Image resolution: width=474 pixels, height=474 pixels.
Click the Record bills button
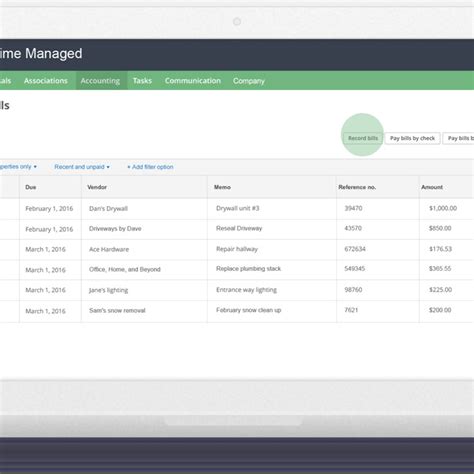tap(363, 138)
